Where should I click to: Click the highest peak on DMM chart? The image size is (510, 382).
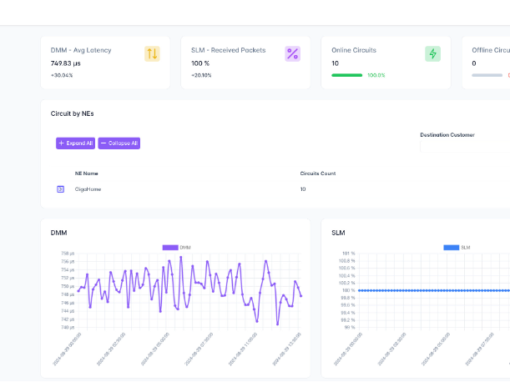pos(181,257)
